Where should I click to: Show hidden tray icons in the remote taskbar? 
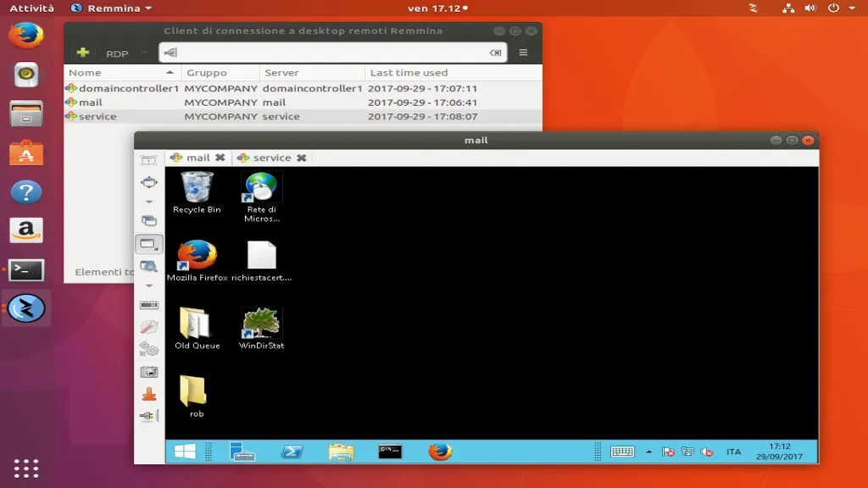tap(649, 452)
